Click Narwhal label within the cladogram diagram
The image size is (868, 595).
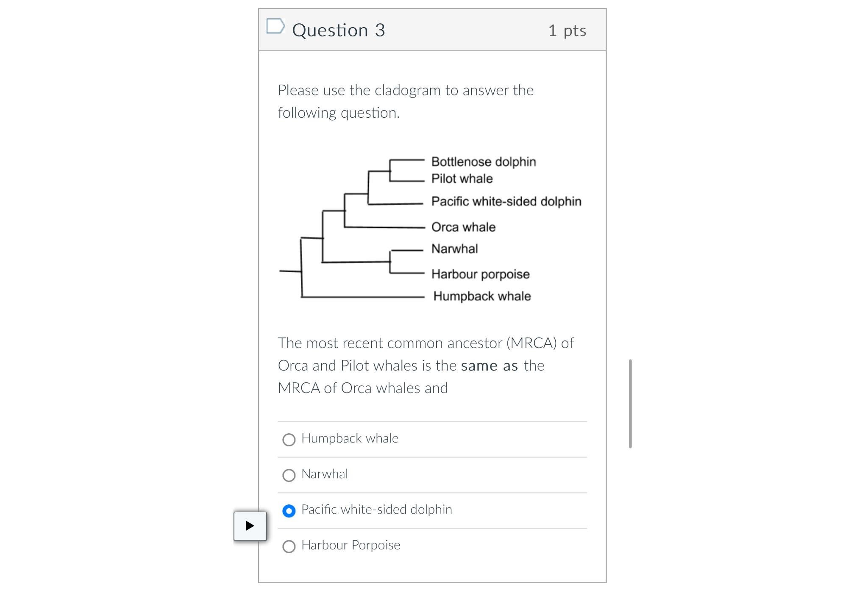click(454, 249)
